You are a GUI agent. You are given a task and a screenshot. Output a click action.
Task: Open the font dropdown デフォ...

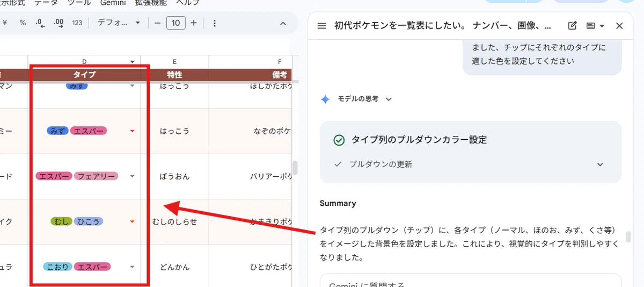(119, 23)
